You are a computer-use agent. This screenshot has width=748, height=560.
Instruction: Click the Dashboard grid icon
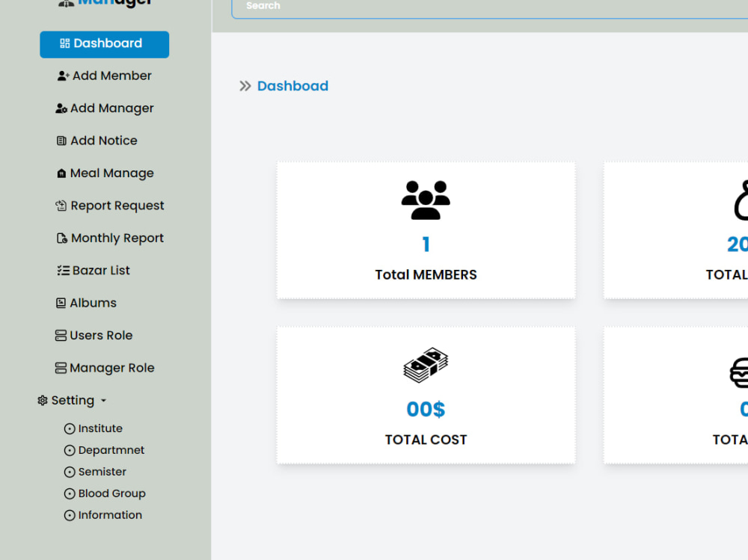click(65, 43)
